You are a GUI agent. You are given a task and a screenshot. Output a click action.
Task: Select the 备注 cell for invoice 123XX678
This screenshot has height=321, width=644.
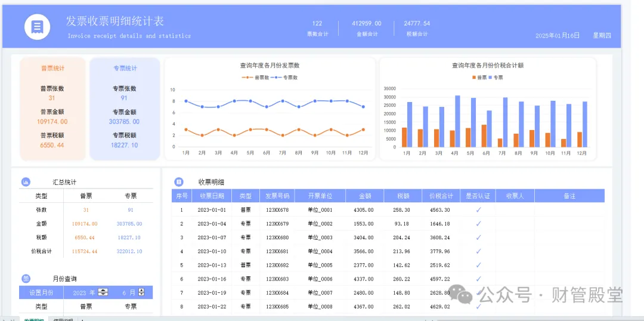click(569, 209)
